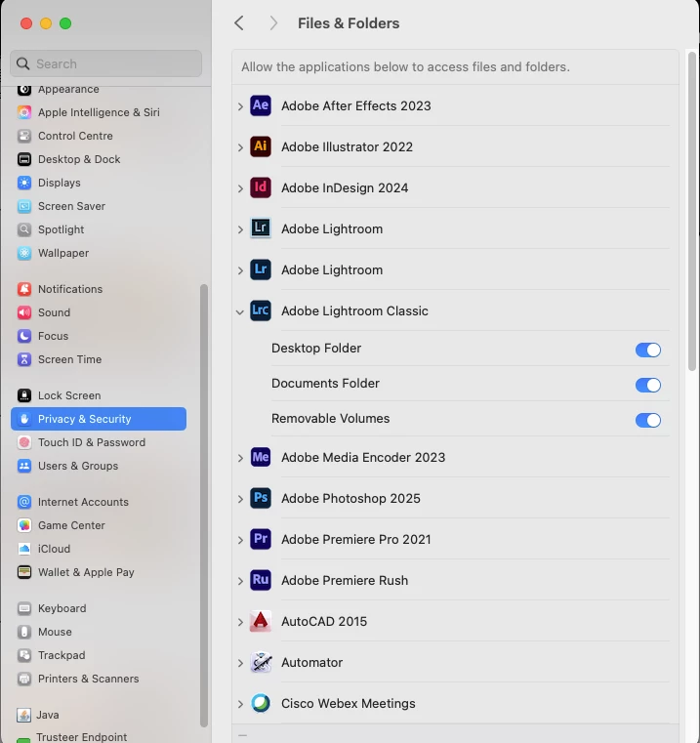Toggle Documents Folder access for Lightroom Classic
The image size is (700, 743).
(x=648, y=385)
